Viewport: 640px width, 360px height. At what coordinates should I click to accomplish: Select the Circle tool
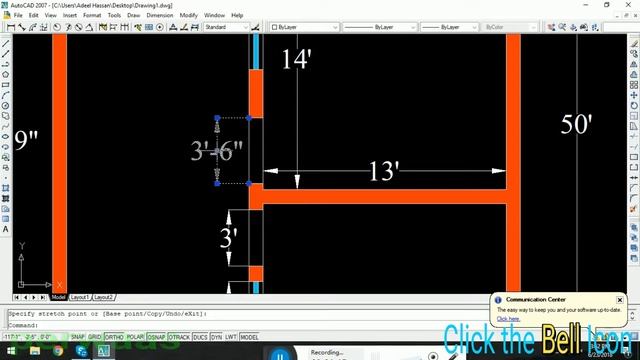tap(5, 106)
